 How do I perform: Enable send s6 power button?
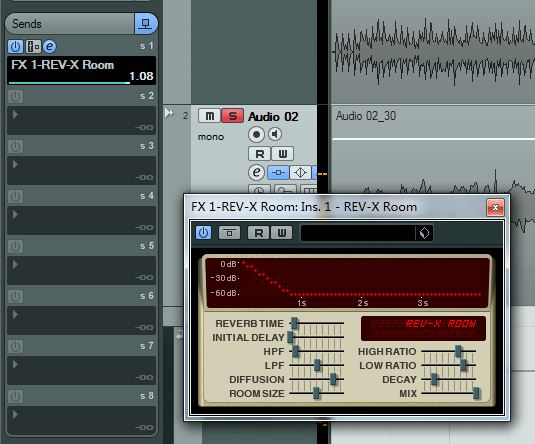(x=15, y=296)
